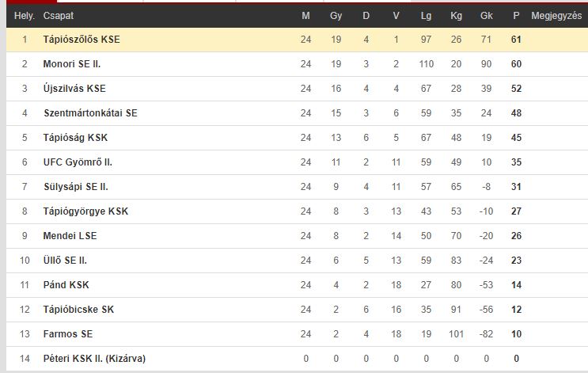The image size is (588, 373).
Task: Open the Üllő SE II. team link
Action: click(65, 261)
